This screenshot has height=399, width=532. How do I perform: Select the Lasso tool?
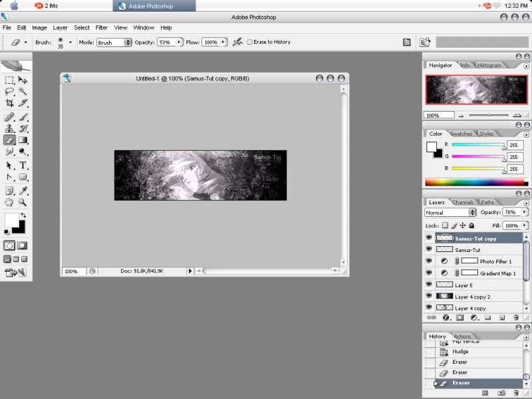pyautogui.click(x=9, y=91)
